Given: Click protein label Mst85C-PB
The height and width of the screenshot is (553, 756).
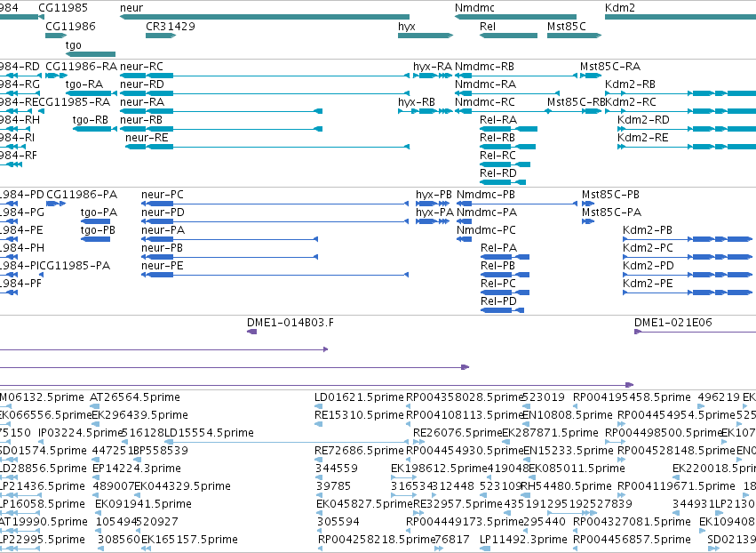Looking at the screenshot, I should [610, 195].
